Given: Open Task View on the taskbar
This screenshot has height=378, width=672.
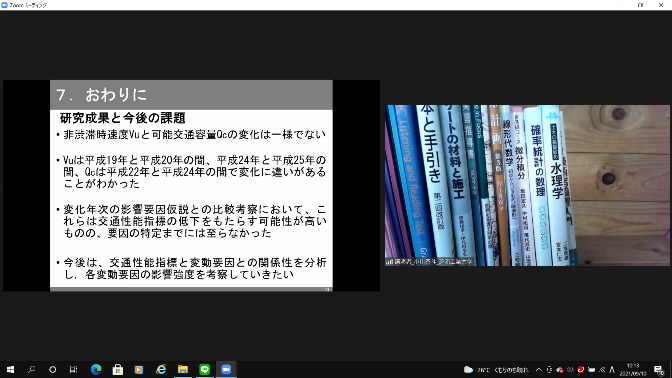Looking at the screenshot, I should coord(73,369).
